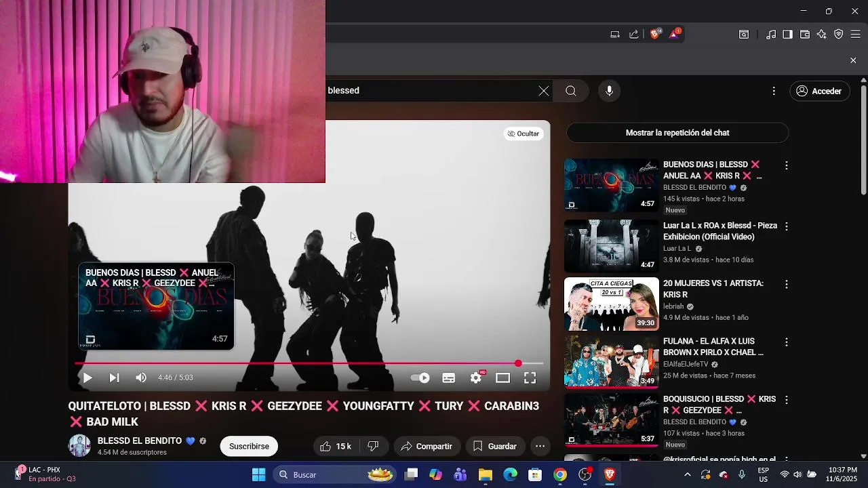Click the YouTube search magnifier button
This screenshot has width=868, height=488.
(571, 91)
